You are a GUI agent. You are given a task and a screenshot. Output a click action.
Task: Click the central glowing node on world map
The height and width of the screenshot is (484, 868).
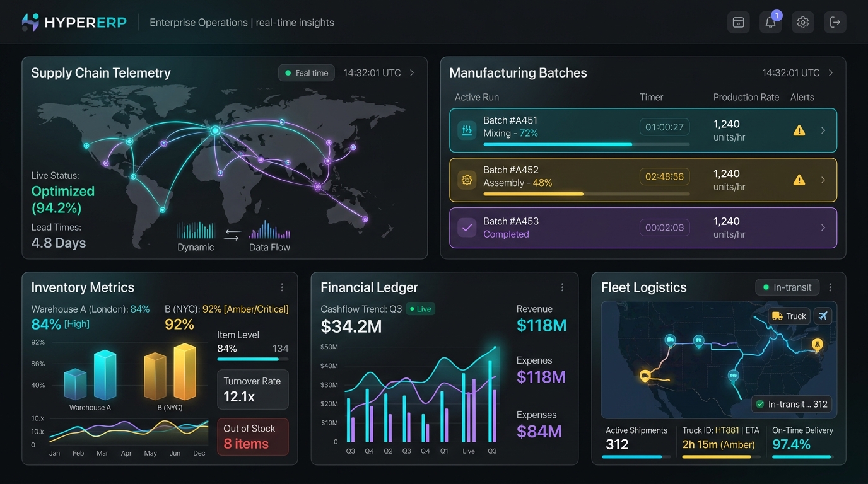tap(215, 130)
